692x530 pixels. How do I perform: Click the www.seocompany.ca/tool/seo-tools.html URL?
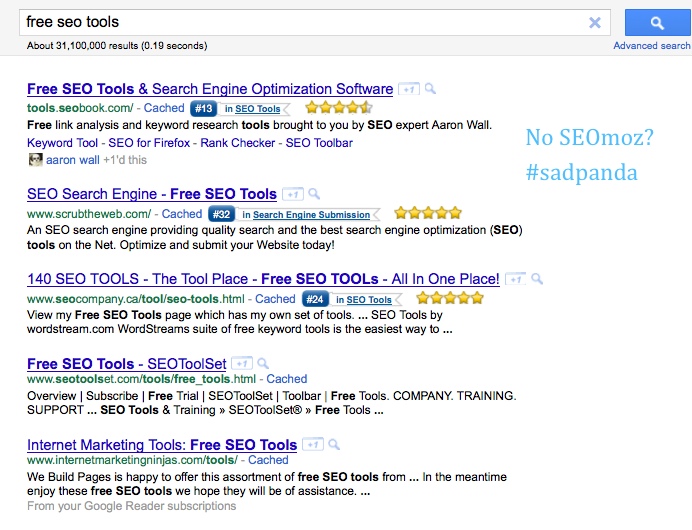click(x=135, y=299)
